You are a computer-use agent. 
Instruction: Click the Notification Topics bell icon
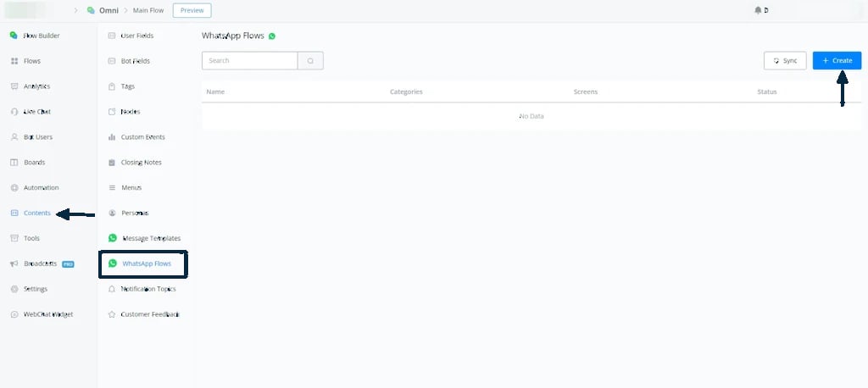pos(112,289)
